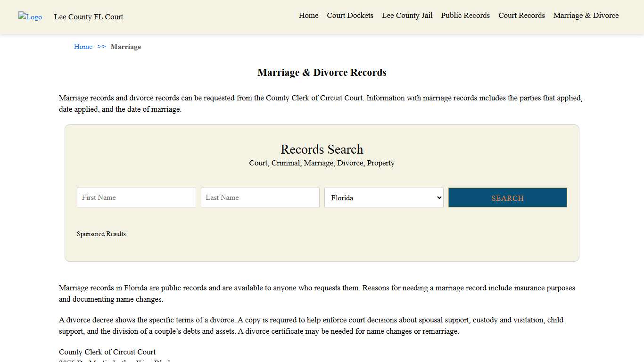The width and height of the screenshot is (644, 362).
Task: Click the First Name input field
Action: coord(136,197)
